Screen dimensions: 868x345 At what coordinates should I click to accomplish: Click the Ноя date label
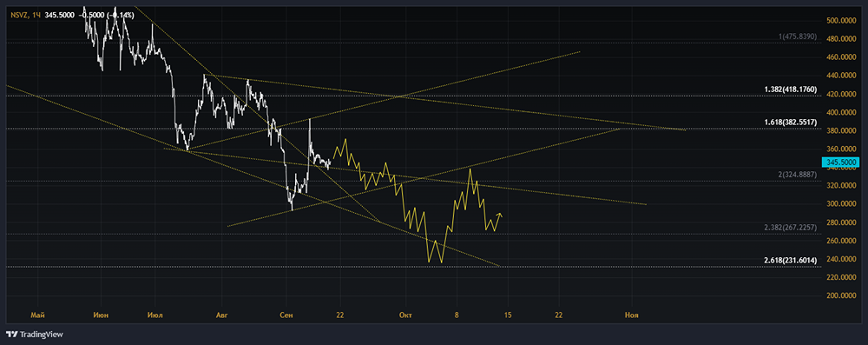point(631,315)
